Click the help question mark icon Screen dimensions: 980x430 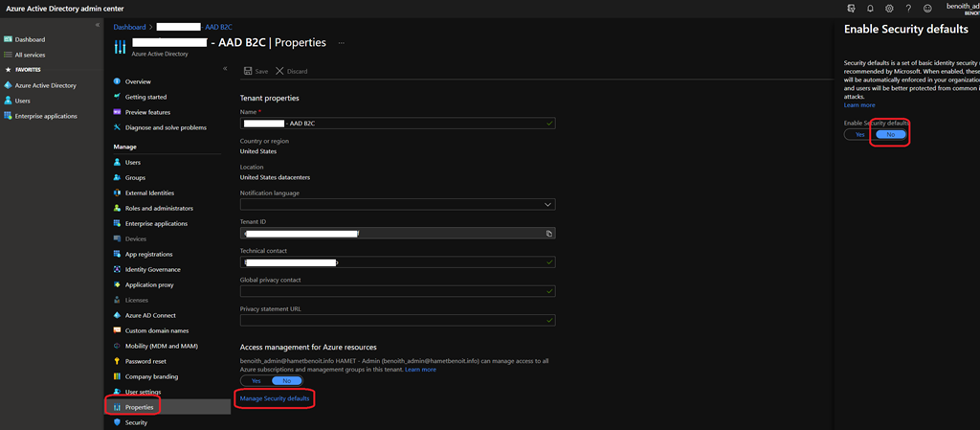908,9
